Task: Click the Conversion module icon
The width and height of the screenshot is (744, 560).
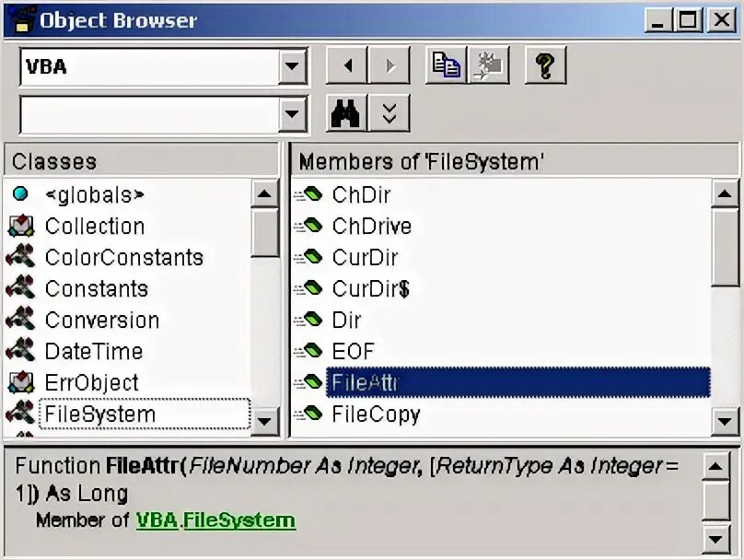Action: tap(20, 320)
